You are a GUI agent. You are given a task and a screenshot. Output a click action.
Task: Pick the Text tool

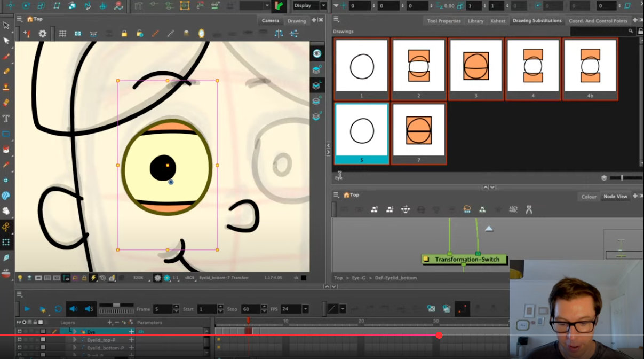[x=6, y=117]
